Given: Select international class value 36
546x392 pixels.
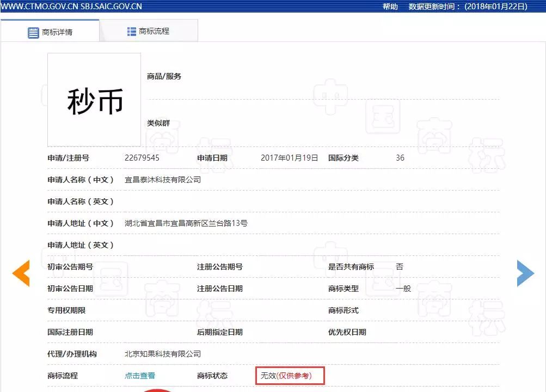Looking at the screenshot, I should [400, 158].
